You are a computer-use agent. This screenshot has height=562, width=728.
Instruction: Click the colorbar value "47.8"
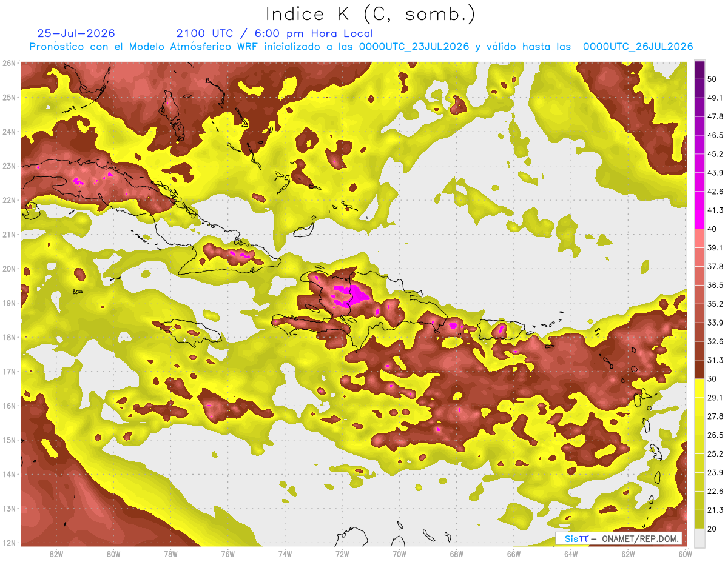715,116
